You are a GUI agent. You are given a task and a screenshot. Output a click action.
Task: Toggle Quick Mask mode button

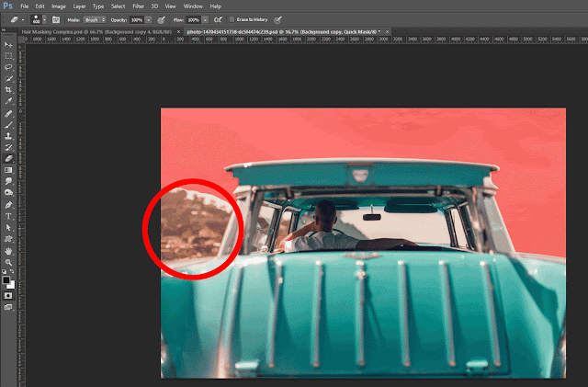pos(8,296)
